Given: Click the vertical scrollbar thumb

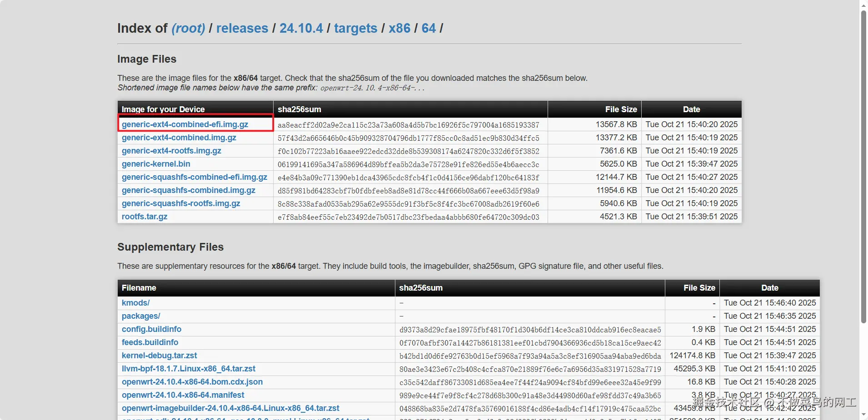Looking at the screenshot, I should (863, 167).
